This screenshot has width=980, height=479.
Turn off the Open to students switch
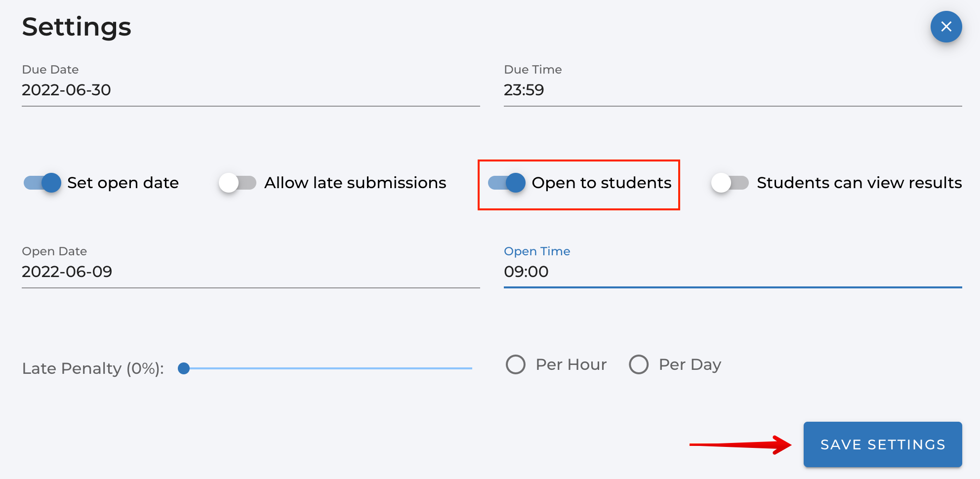pos(507,183)
